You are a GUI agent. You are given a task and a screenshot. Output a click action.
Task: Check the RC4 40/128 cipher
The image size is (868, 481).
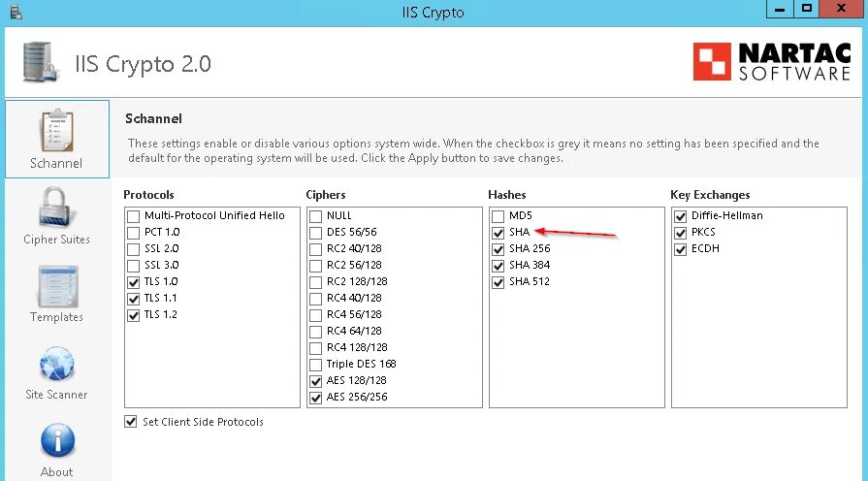point(315,299)
